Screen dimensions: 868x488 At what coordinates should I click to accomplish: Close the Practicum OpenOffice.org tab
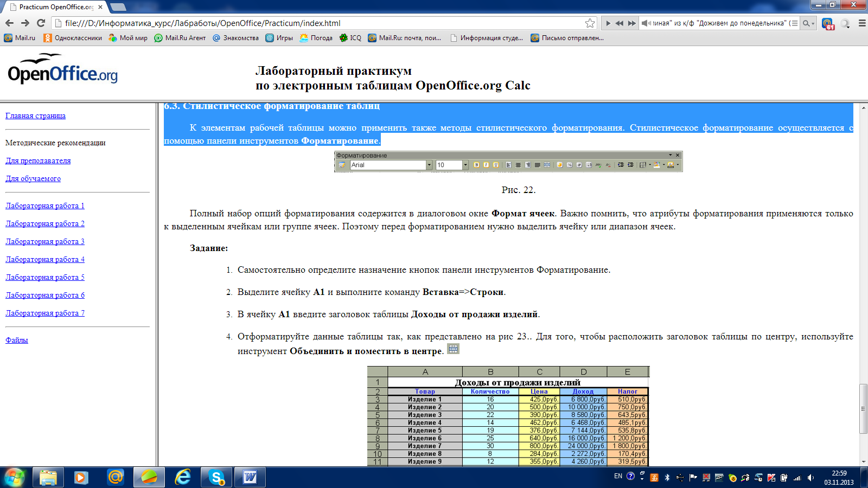coord(100,7)
